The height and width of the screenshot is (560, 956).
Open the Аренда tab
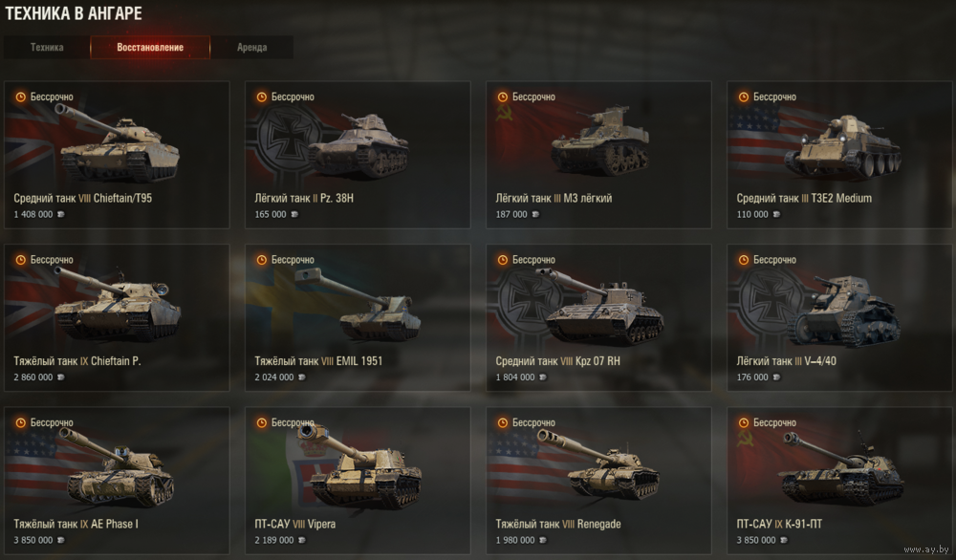[x=251, y=48]
